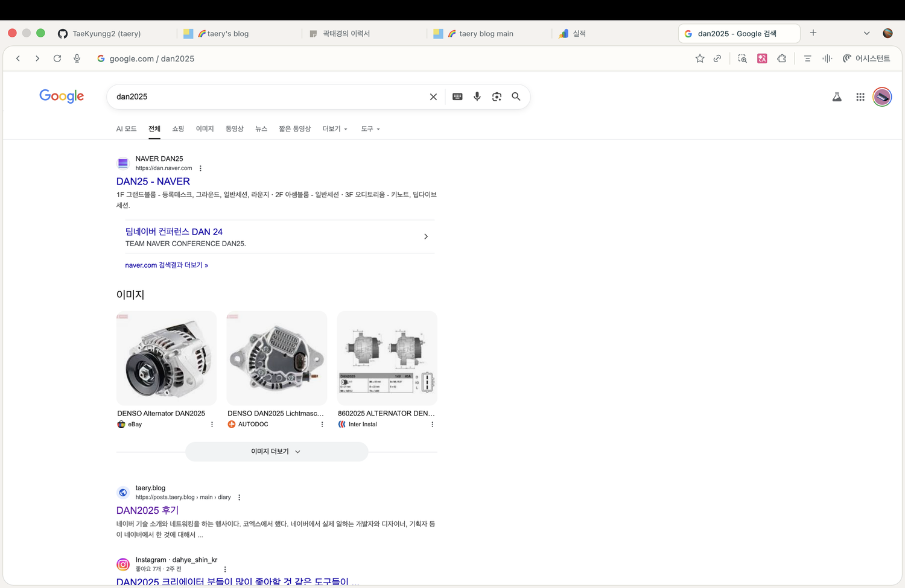The width and height of the screenshot is (905, 588).
Task: Open the tab list chevron in tab bar
Action: pyautogui.click(x=866, y=34)
